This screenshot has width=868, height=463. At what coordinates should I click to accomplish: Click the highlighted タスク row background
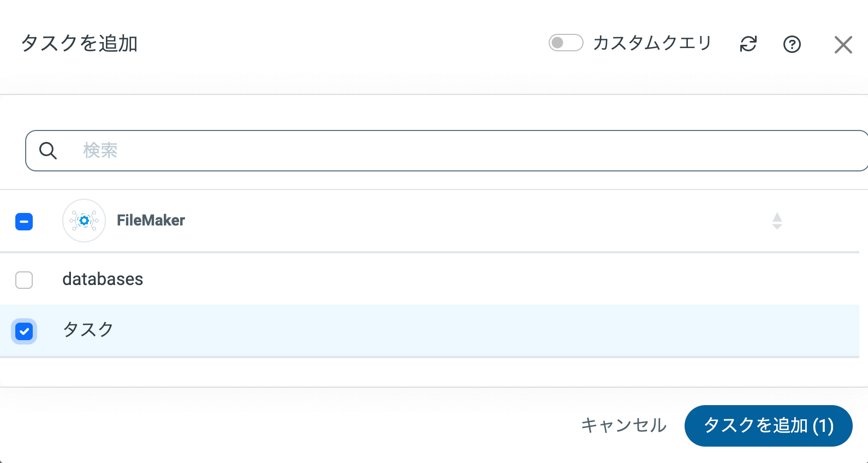coord(437,331)
